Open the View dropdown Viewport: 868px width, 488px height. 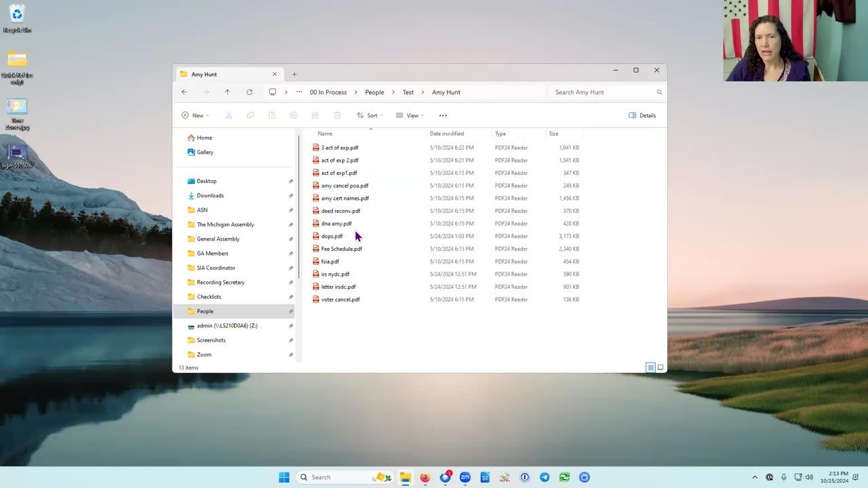[410, 115]
